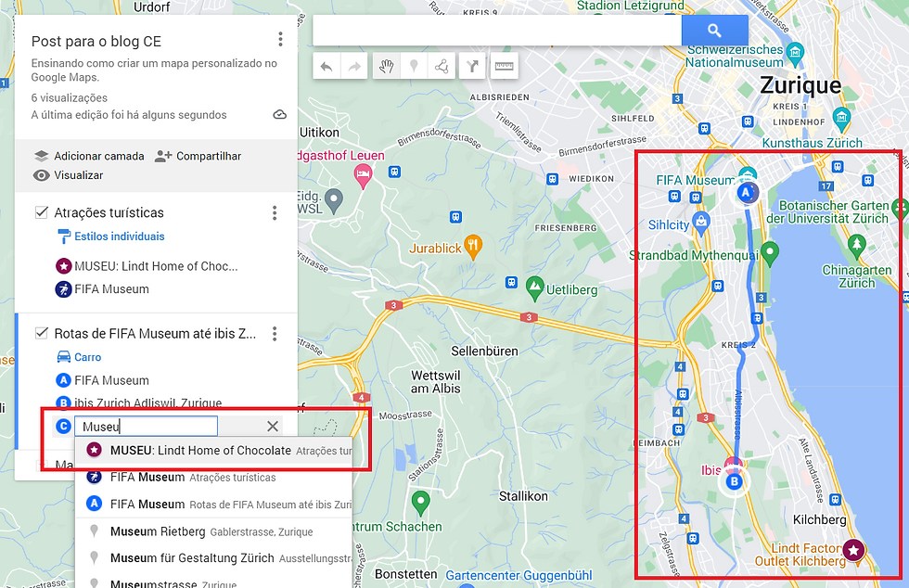Toggle the Atrações turísticas layer checkbox

(x=41, y=212)
